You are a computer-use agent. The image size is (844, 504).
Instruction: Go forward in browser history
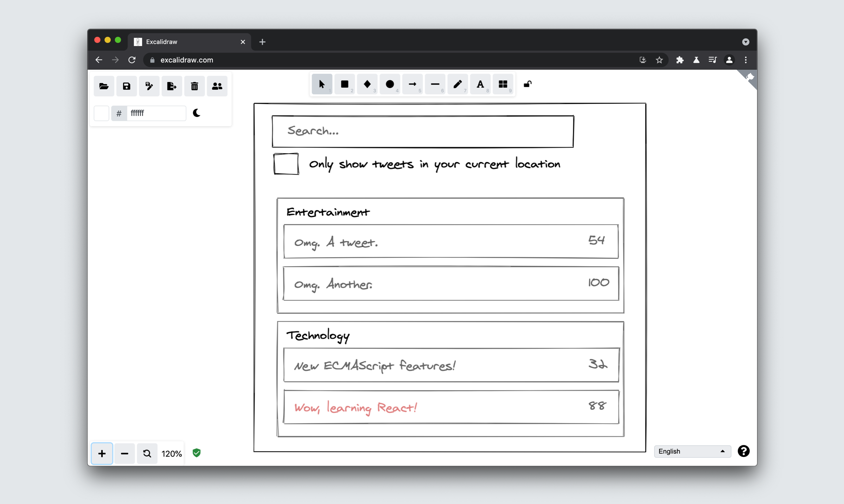[115, 60]
